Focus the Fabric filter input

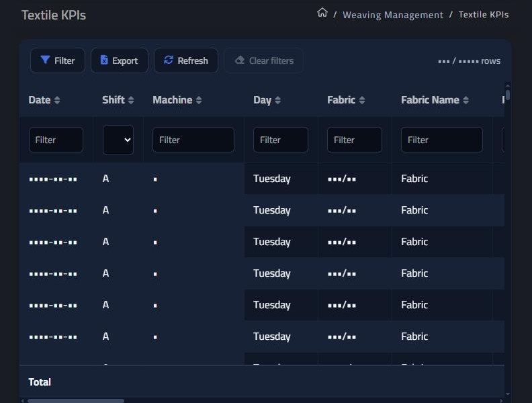(355, 140)
